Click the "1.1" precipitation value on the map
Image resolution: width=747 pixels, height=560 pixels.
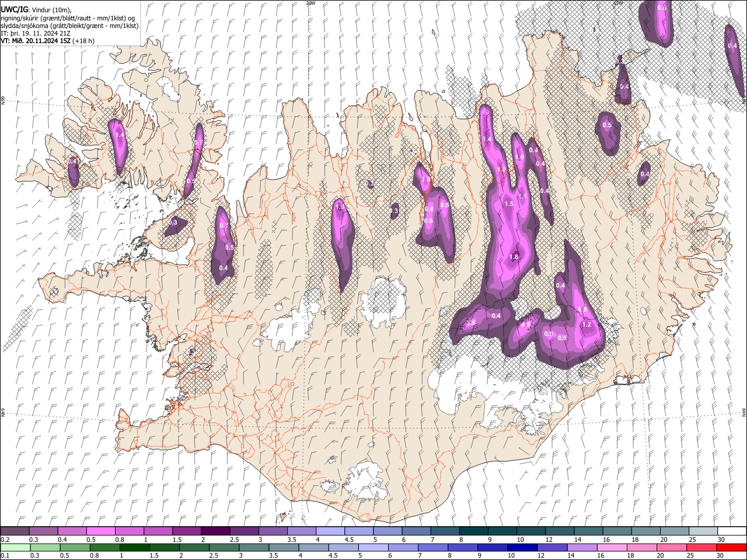coord(522,197)
